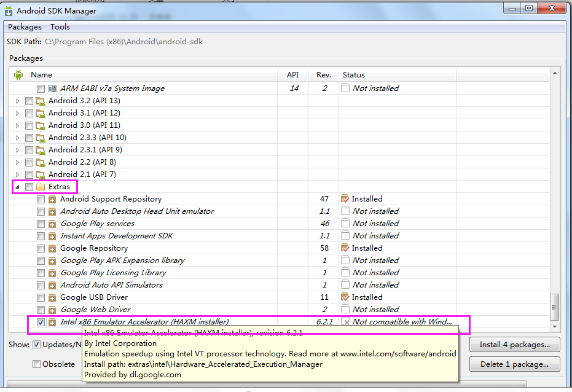Screen dimensions: 572x392
Task: Expand the Android 3.1 (API 12) node
Action: point(17,114)
